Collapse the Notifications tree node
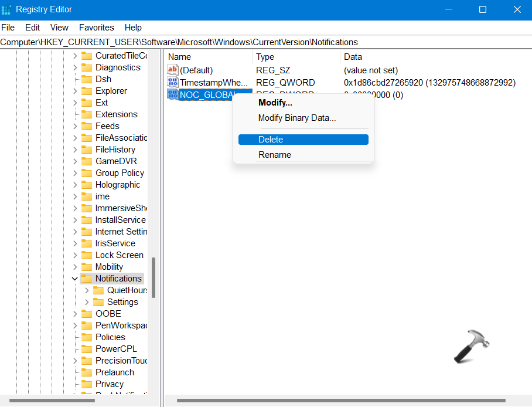This screenshot has width=532, height=407. tap(75, 279)
